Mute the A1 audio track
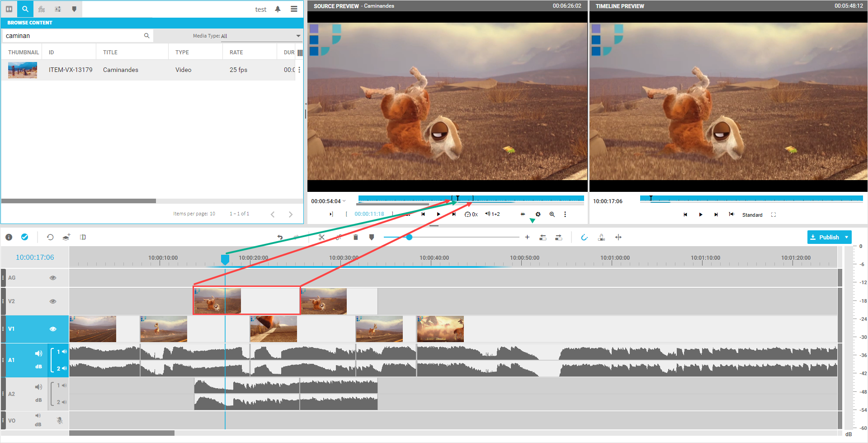Screen dimensions: 868x443 [38, 353]
